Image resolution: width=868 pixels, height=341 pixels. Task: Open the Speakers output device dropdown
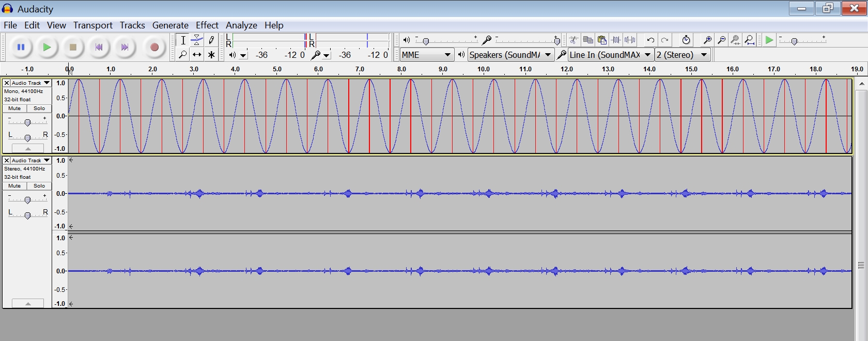click(x=510, y=55)
